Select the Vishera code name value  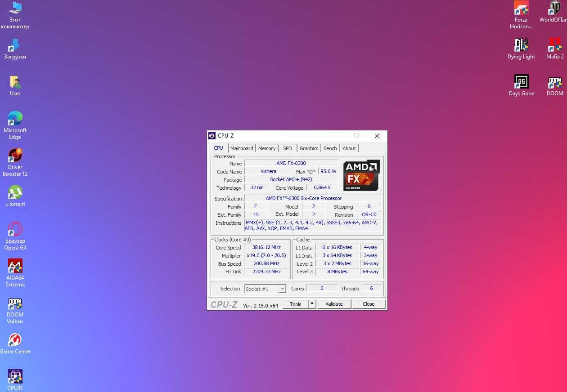click(x=269, y=171)
